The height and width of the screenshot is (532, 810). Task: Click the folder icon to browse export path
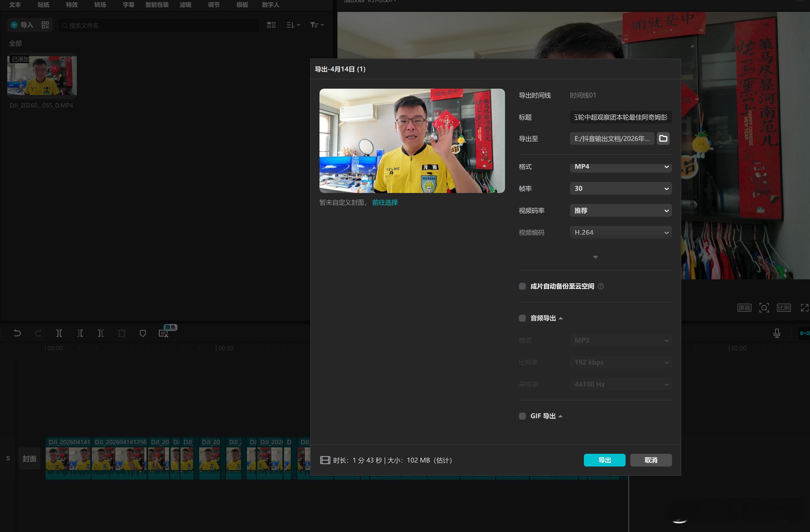(x=663, y=139)
